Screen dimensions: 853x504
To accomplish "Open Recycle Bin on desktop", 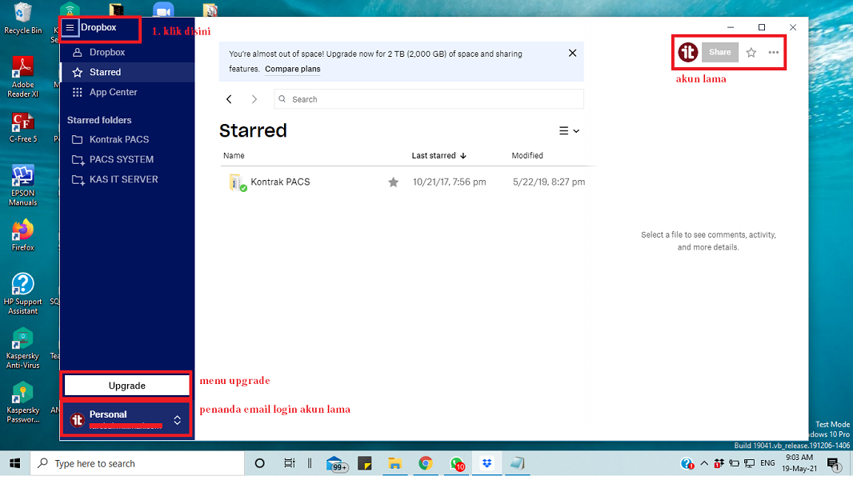I will (x=23, y=19).
